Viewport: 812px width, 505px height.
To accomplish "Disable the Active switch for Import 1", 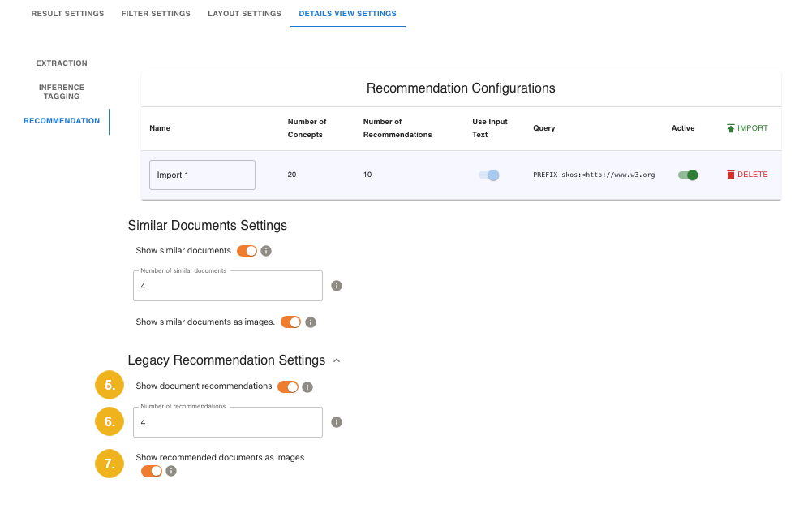I will tap(688, 175).
